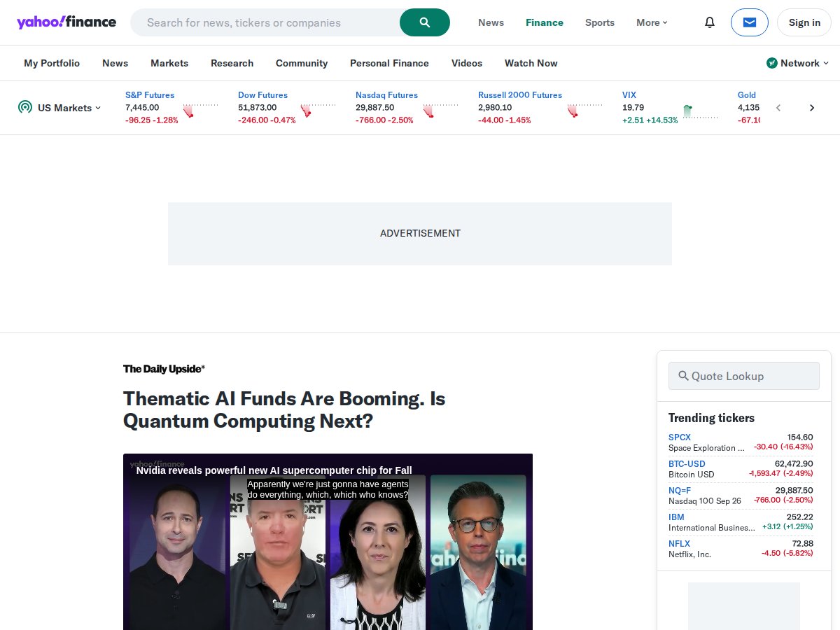Open the Dow Futures sparkline chart

click(x=318, y=110)
